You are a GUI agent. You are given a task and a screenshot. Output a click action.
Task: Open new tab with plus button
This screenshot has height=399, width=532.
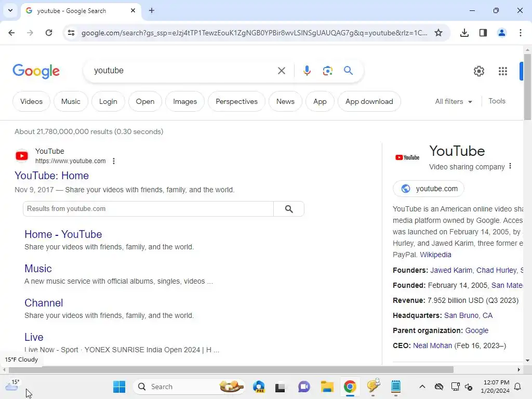152,10
